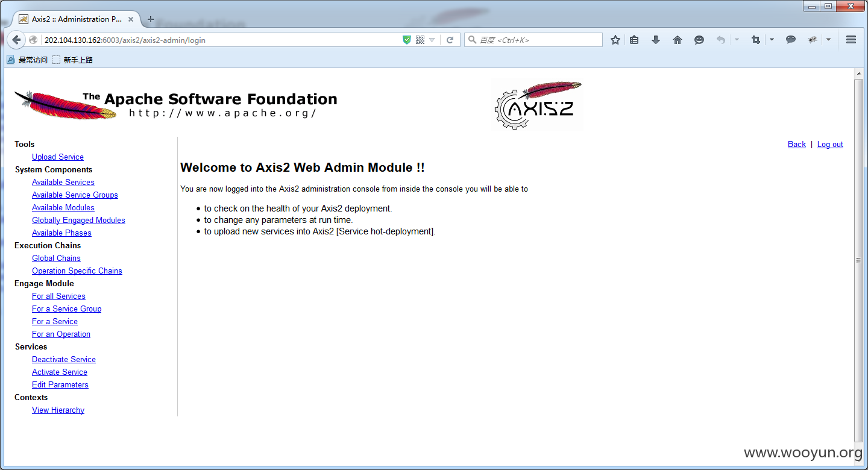
Task: Click the 'System Components' section heading
Action: click(x=54, y=169)
